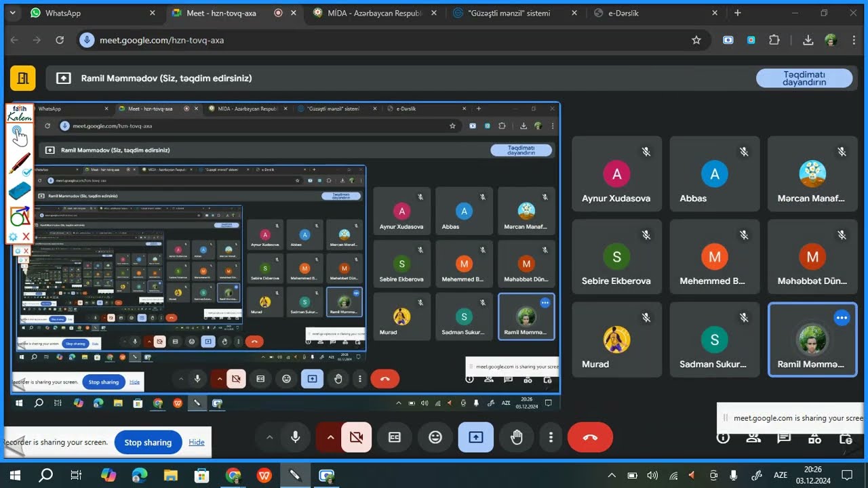
Task: Toggle microphone in the mirrored preview control bar
Action: coord(197,379)
